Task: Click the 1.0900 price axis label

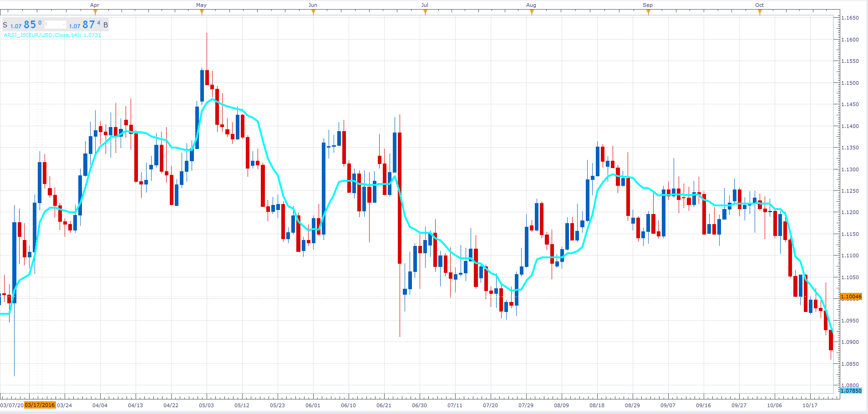Action: click(850, 342)
